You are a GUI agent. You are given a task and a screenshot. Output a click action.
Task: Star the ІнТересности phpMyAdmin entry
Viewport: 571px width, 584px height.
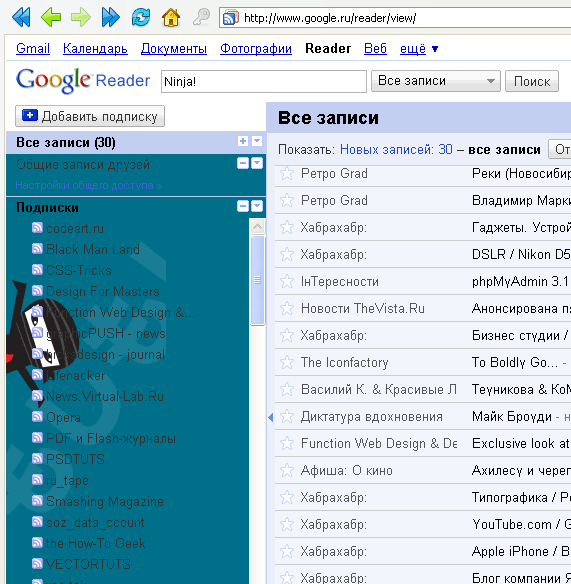coord(287,281)
